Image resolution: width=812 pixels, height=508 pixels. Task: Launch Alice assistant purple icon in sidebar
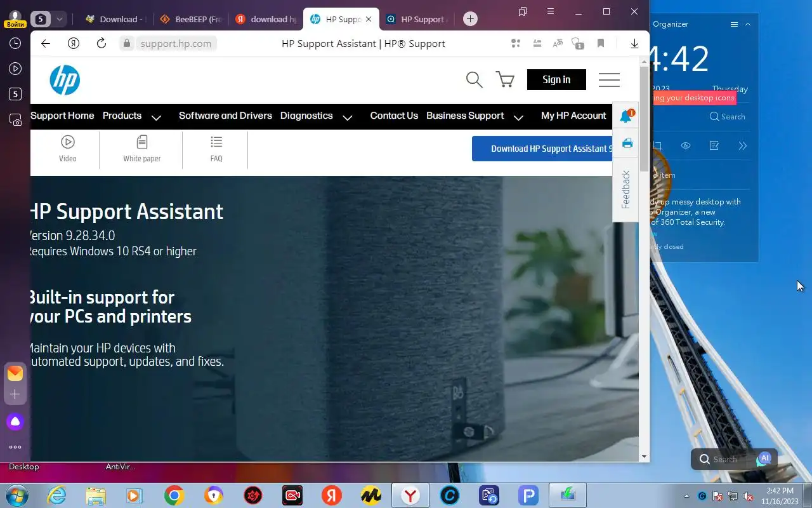pos(15,421)
